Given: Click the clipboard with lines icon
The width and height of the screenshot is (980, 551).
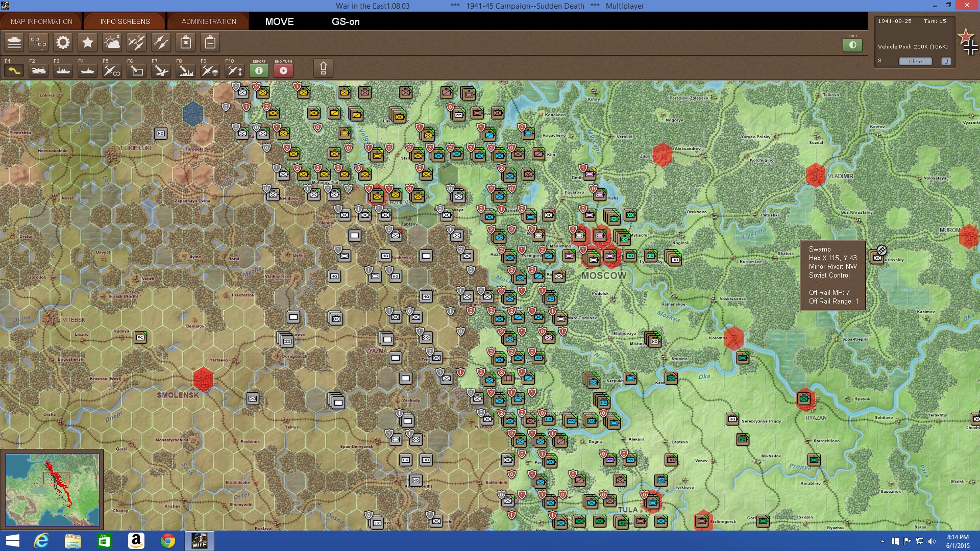Looking at the screenshot, I should coord(210,42).
